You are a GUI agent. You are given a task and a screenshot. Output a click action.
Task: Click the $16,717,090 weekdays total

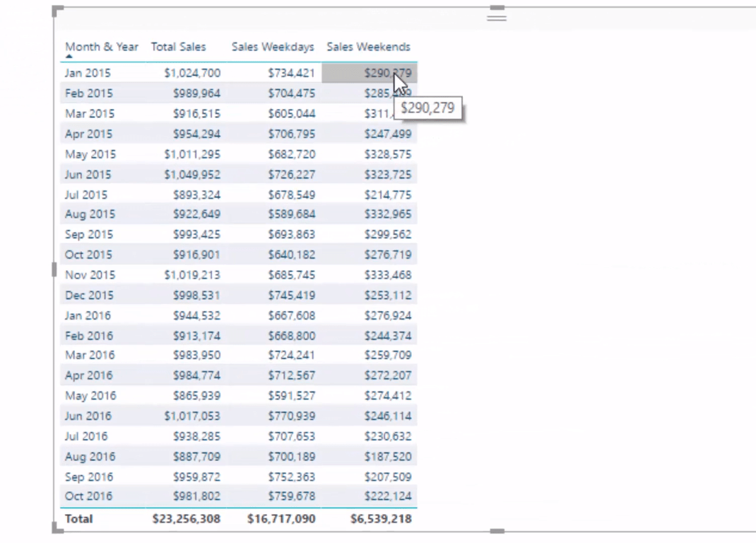coord(281,519)
